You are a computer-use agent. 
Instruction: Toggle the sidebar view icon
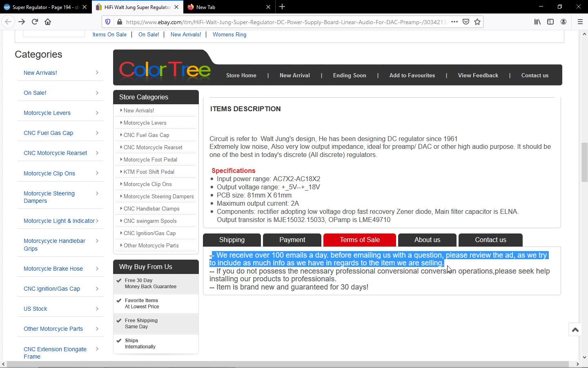click(x=550, y=22)
